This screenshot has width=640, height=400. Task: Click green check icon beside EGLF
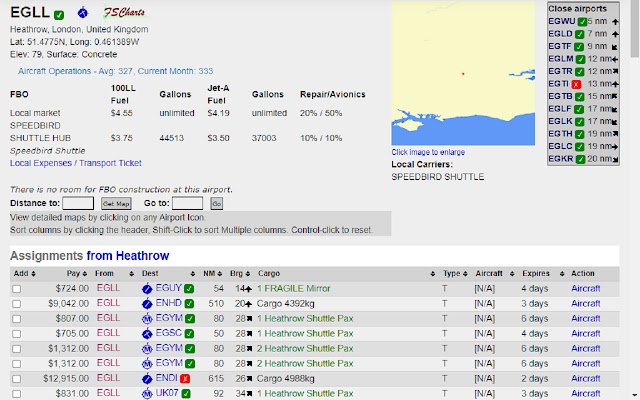579,109
